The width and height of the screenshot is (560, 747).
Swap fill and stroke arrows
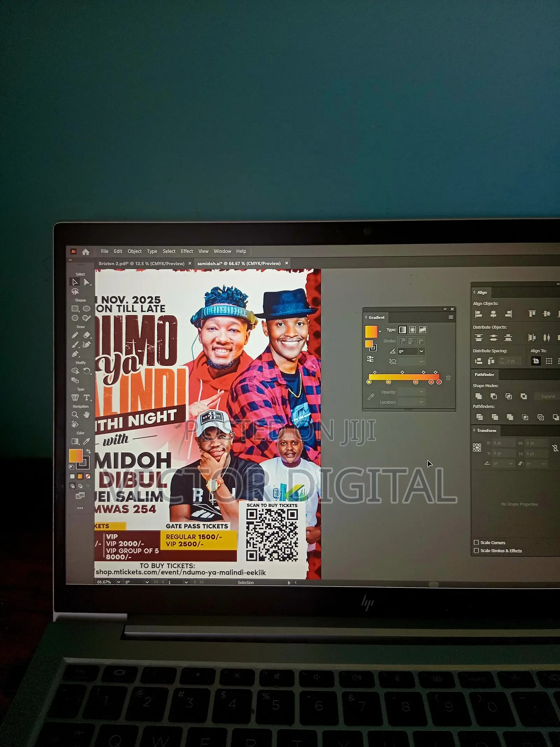[x=89, y=451]
